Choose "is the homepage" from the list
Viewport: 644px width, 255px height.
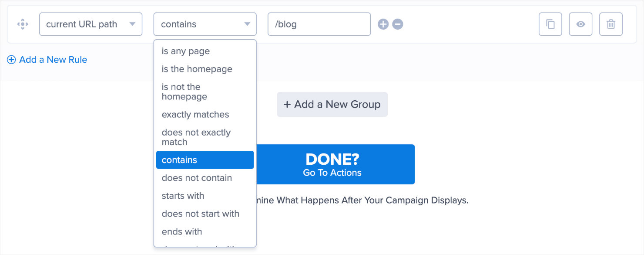(x=197, y=69)
